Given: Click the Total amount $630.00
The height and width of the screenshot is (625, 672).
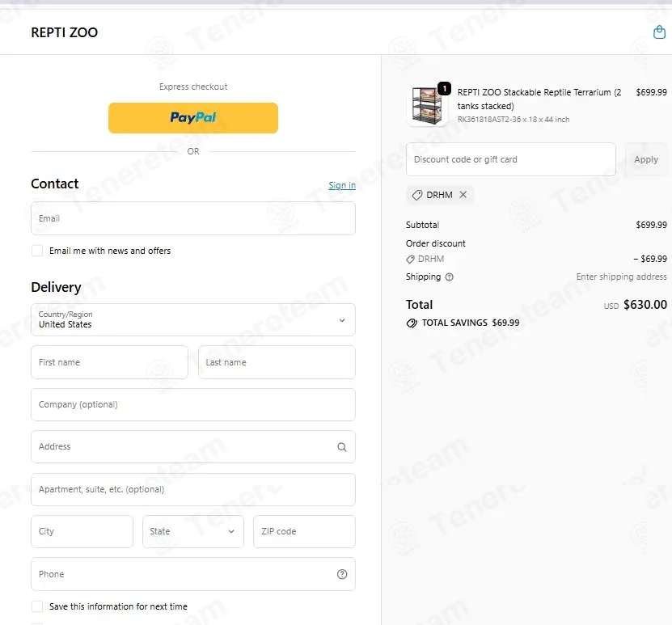Looking at the screenshot, I should tap(645, 305).
